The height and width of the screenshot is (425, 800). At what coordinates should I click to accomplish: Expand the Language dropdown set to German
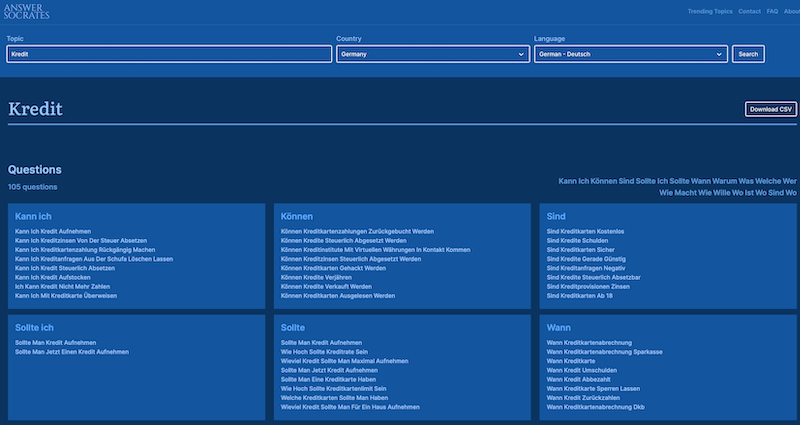point(630,54)
